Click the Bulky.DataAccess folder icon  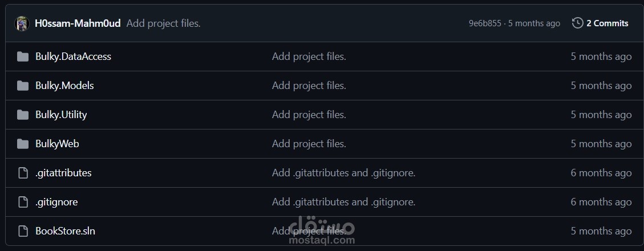(23, 56)
